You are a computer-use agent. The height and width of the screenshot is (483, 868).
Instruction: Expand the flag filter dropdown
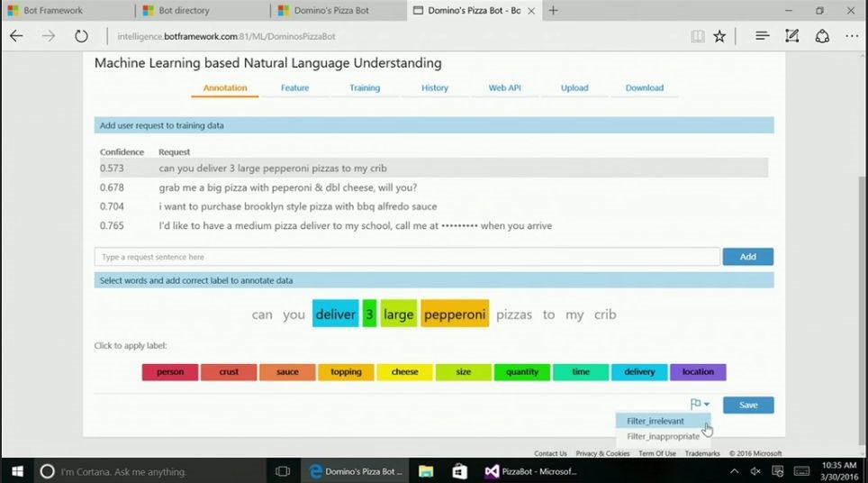tap(700, 405)
